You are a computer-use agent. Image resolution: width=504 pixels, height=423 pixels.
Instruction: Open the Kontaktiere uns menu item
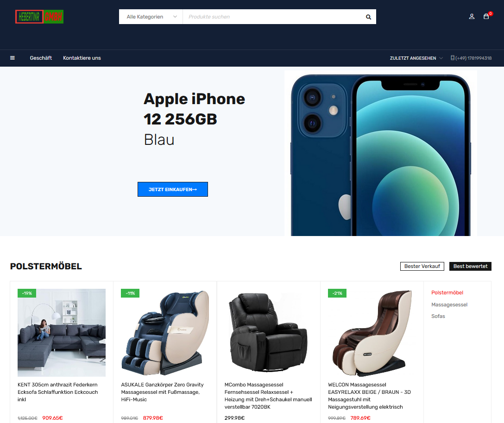point(82,58)
